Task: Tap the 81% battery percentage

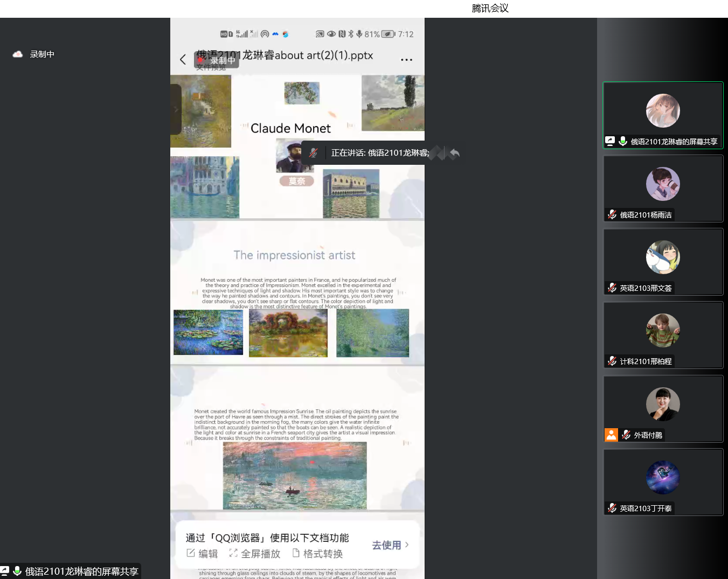Action: 372,34
